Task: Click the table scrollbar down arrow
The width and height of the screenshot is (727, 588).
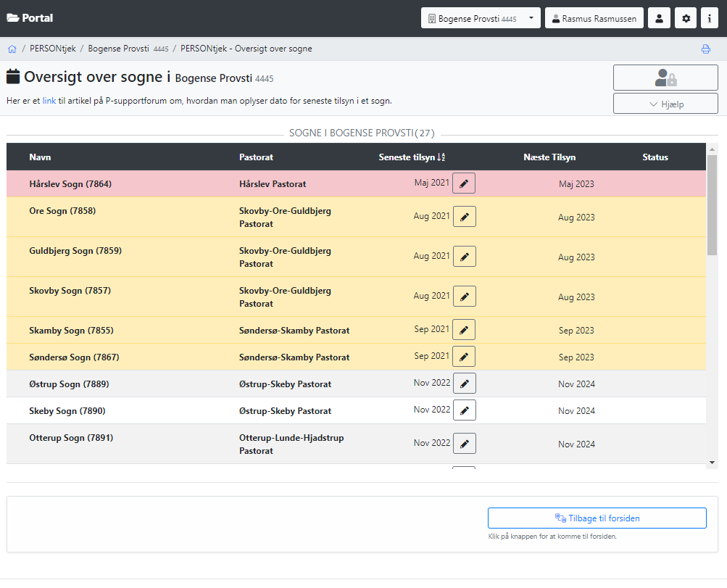Action: (712, 463)
